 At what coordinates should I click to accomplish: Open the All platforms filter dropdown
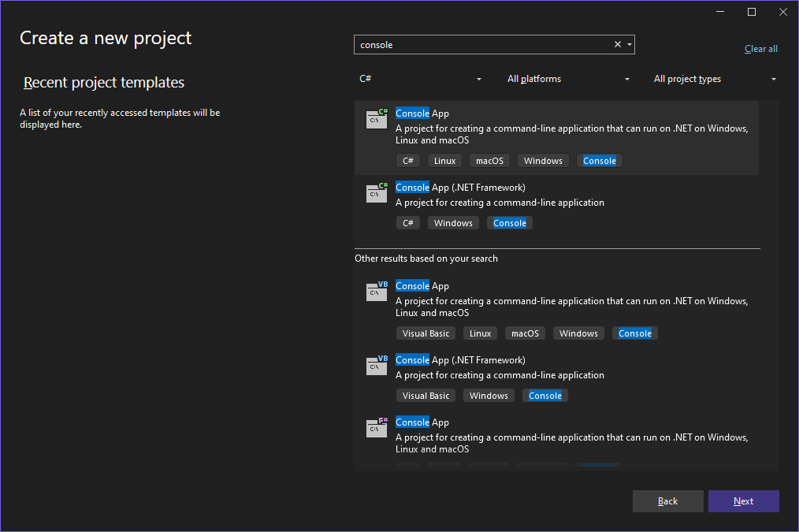(x=568, y=79)
